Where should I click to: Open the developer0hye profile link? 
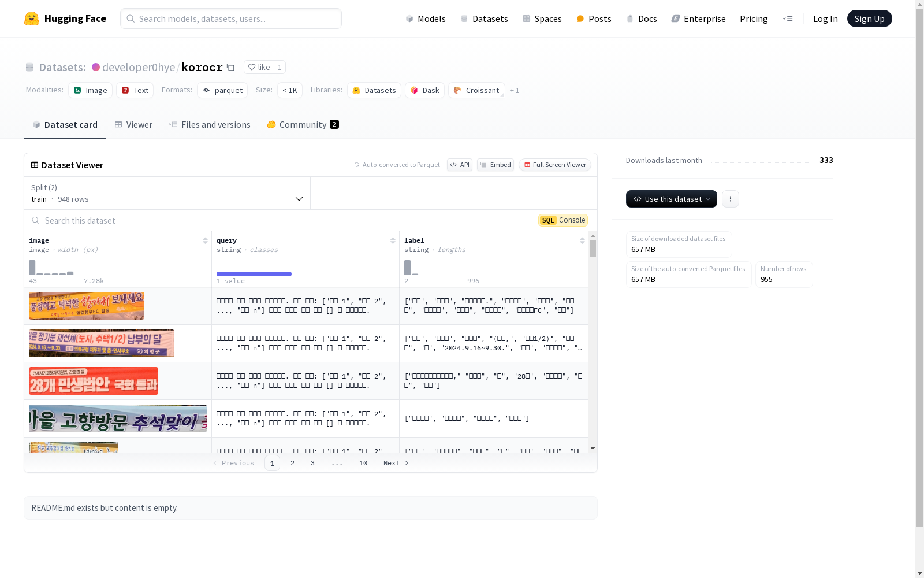(139, 67)
